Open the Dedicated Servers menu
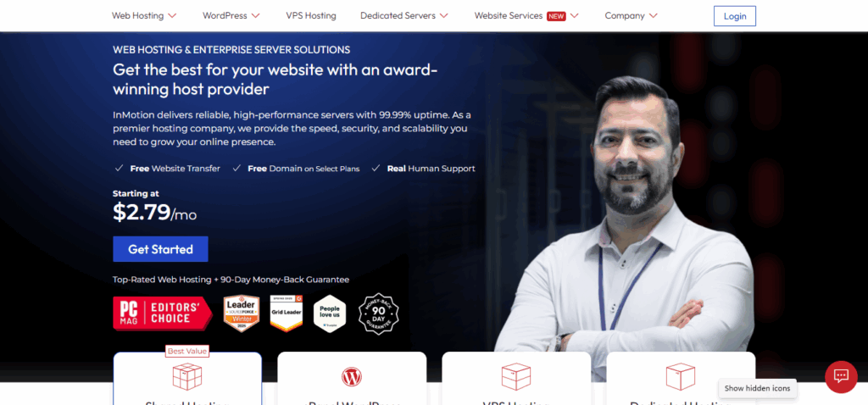The height and width of the screenshot is (405, 868). point(398,16)
